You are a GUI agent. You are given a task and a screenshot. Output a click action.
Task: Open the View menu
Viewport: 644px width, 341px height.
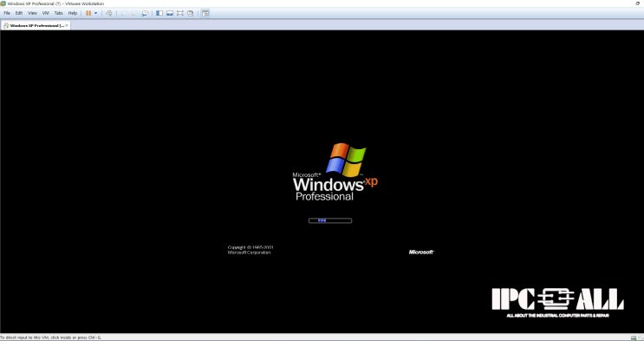point(32,13)
